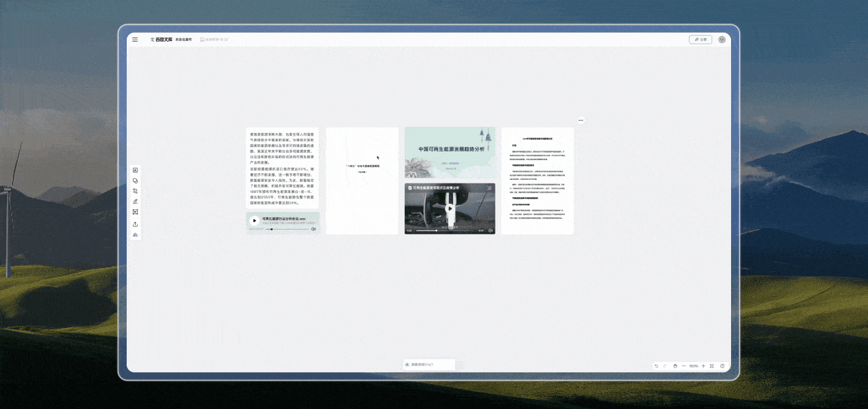868x409 pixels.
Task: Click the upload icon in sidebar
Action: click(135, 224)
